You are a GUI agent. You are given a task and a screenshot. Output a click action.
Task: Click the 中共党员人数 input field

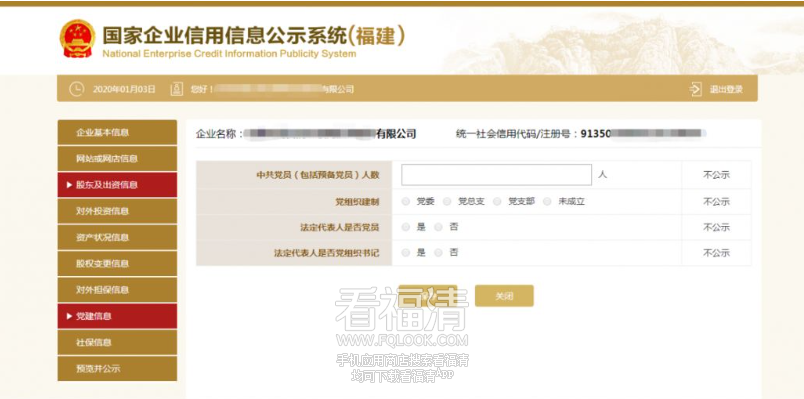pos(496,175)
